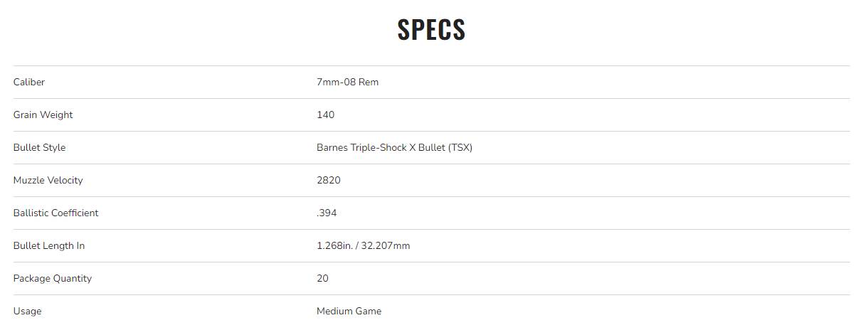Click the Usage row label

click(x=27, y=312)
